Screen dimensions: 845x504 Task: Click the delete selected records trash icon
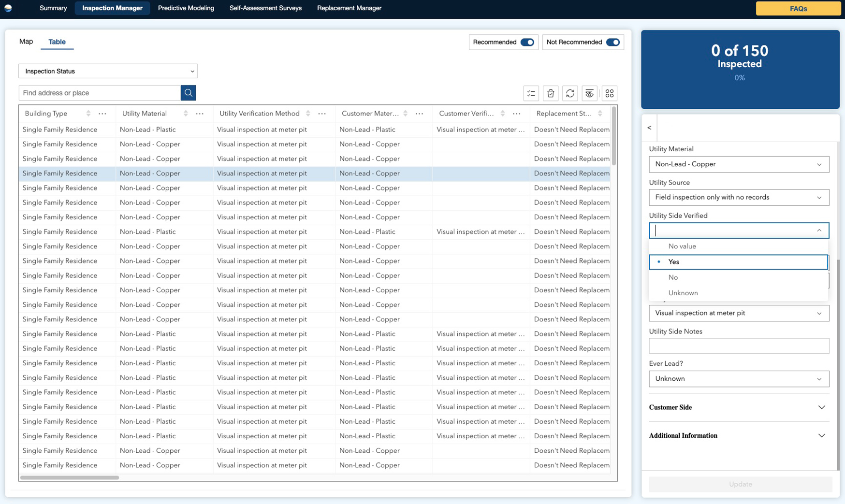coord(550,93)
